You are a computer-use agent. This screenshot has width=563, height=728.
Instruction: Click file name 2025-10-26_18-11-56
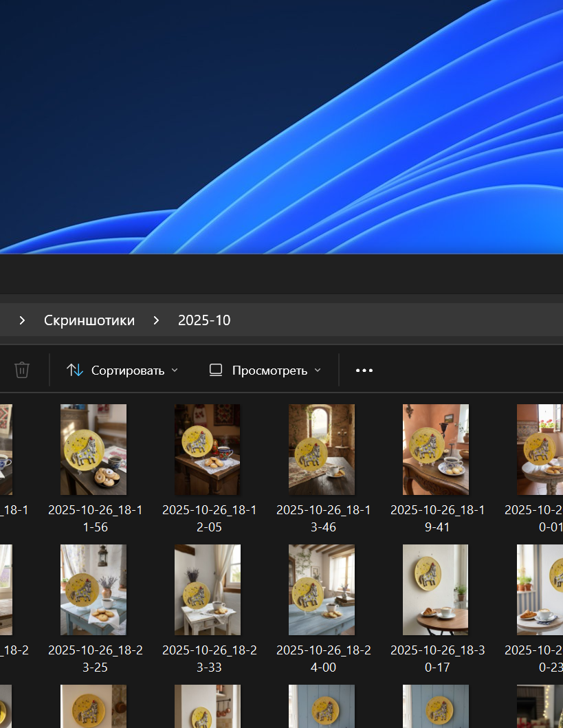(x=95, y=518)
